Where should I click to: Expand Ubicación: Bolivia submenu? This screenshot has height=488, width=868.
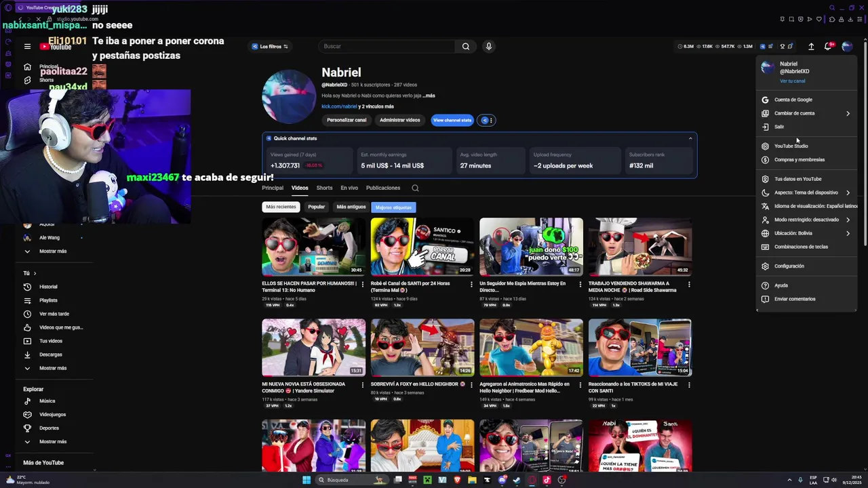806,233
